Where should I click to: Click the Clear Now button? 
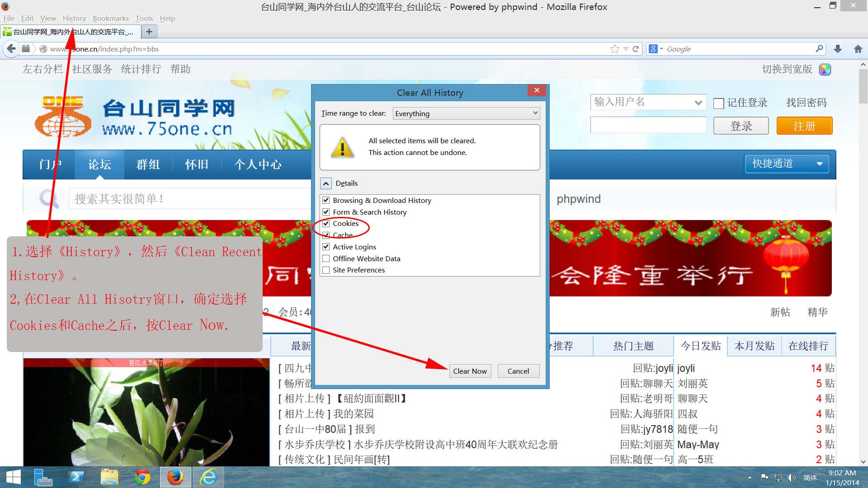(470, 371)
